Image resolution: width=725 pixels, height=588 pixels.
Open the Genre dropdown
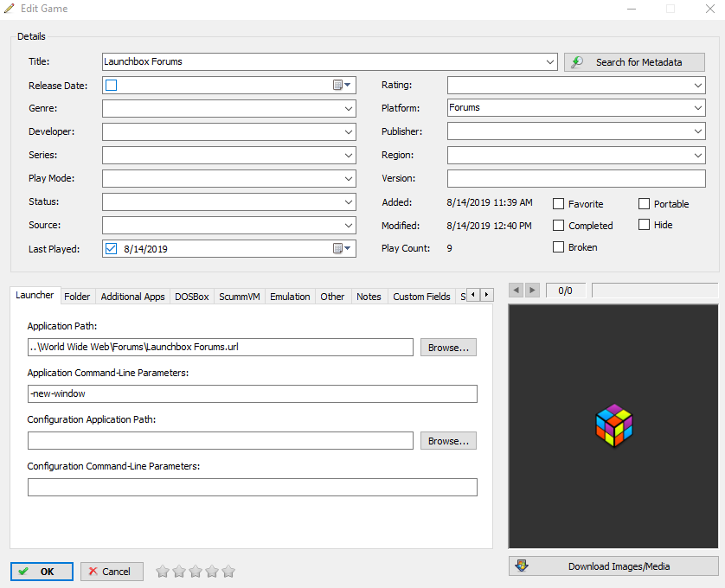point(349,109)
